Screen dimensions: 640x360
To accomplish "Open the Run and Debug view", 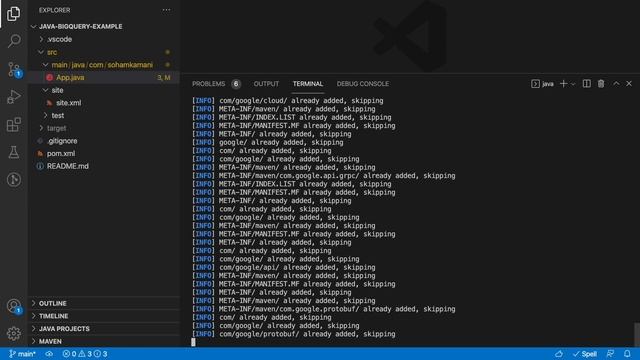I will point(13,97).
